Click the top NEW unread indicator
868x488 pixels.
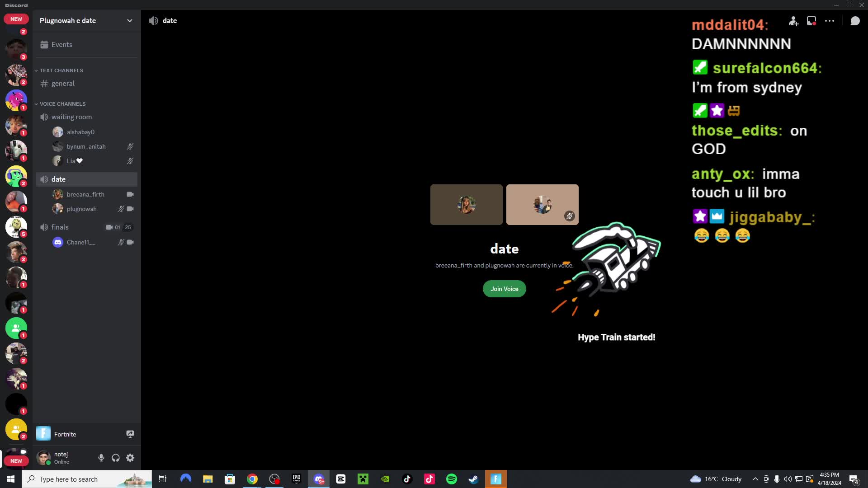[x=16, y=19]
